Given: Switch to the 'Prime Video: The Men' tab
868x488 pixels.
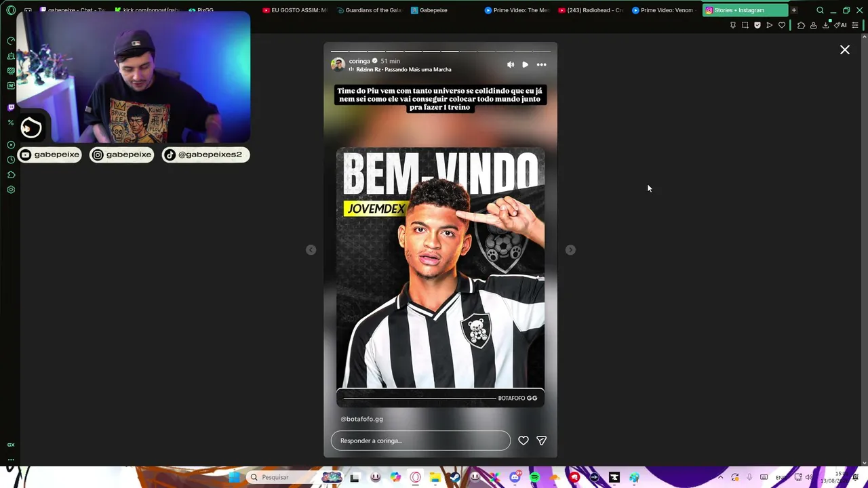Looking at the screenshot, I should (517, 10).
